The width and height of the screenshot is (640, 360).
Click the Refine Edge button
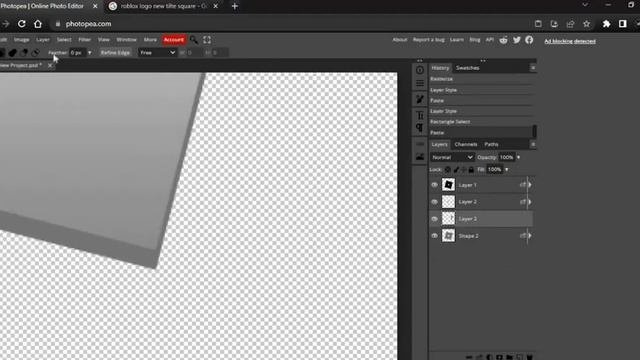115,53
